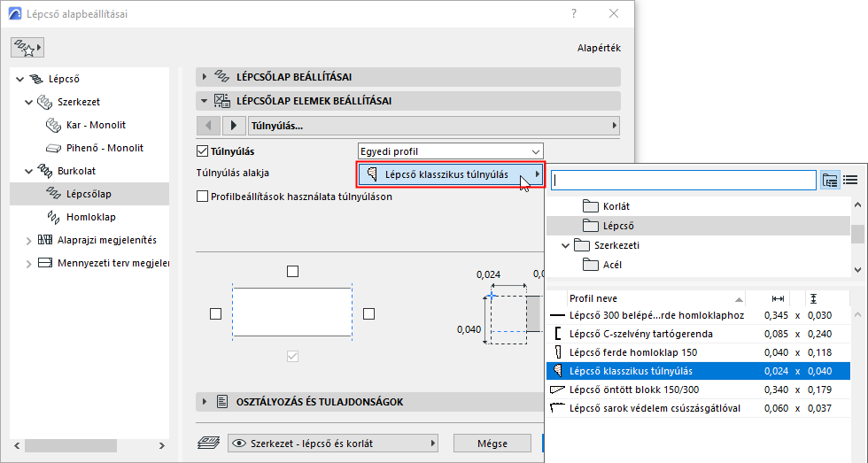
Task: Toggle the top edge nosing checkbox
Action: click(x=293, y=272)
